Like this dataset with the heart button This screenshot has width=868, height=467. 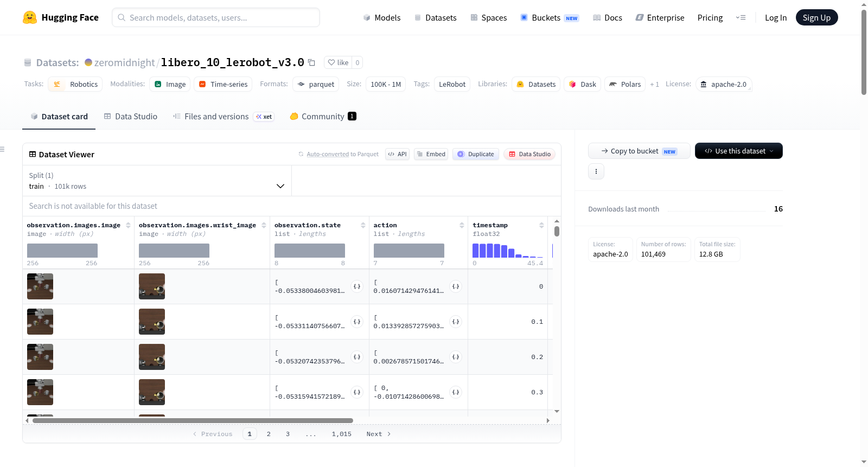pos(338,62)
